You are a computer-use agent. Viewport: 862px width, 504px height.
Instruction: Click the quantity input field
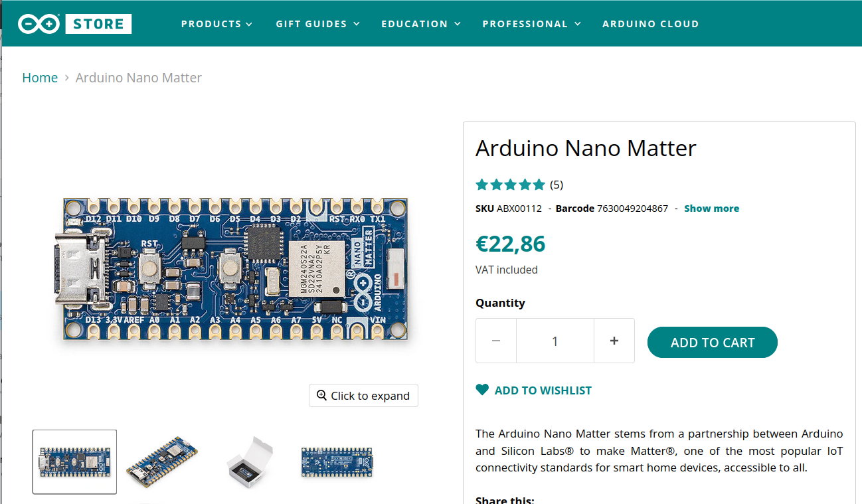point(555,341)
